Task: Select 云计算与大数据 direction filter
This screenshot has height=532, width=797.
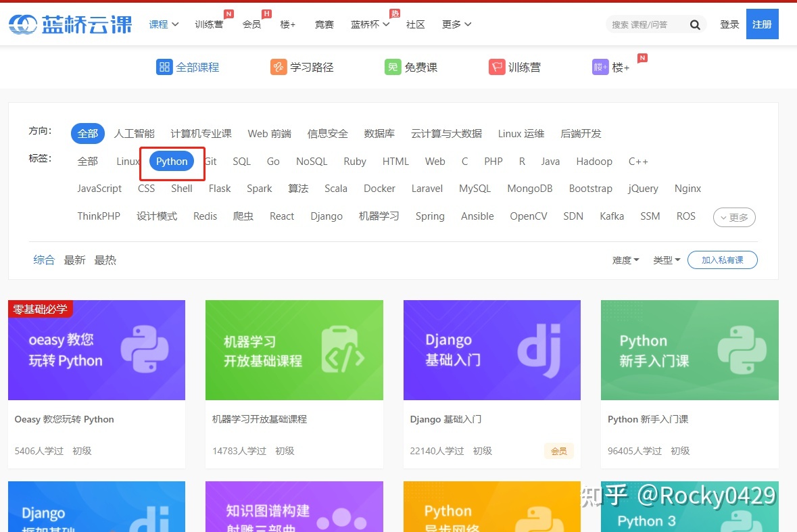Action: click(x=446, y=134)
